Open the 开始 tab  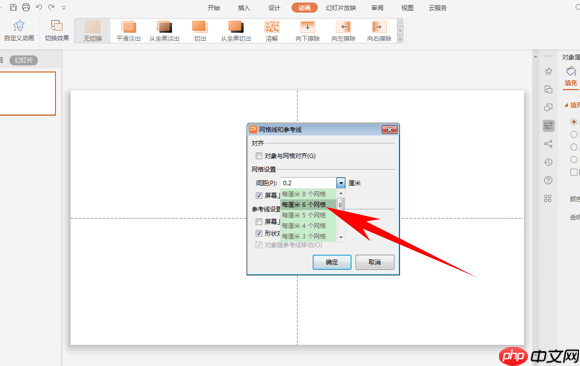[214, 8]
